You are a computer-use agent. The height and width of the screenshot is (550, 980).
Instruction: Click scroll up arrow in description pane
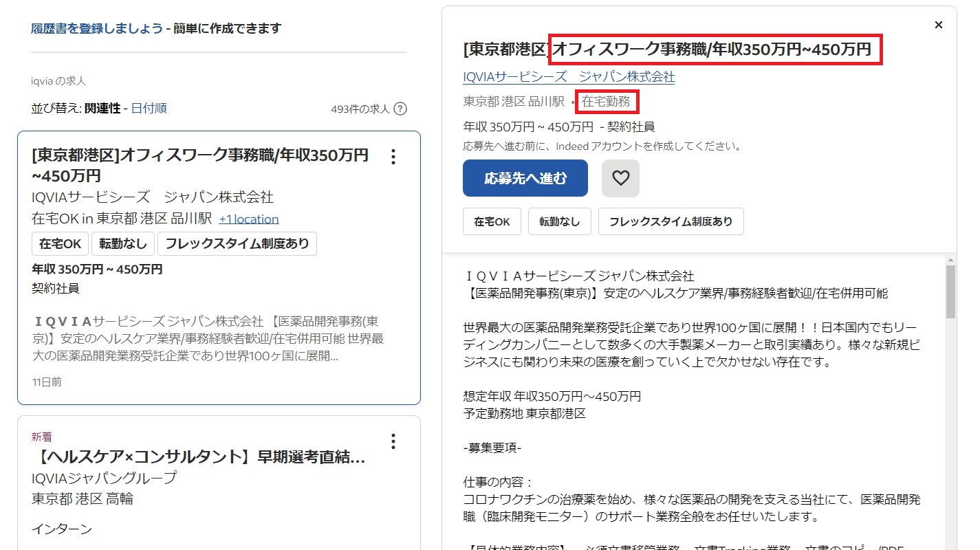point(951,260)
